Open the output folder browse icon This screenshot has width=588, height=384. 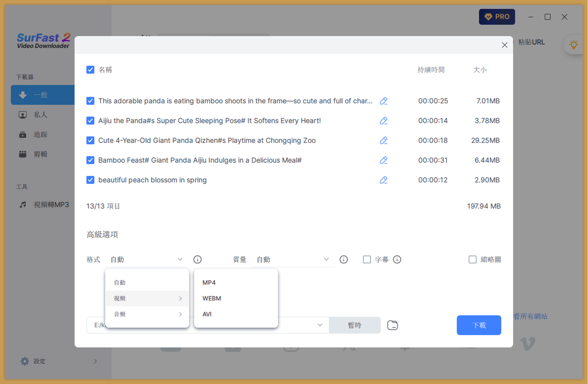[392, 325]
